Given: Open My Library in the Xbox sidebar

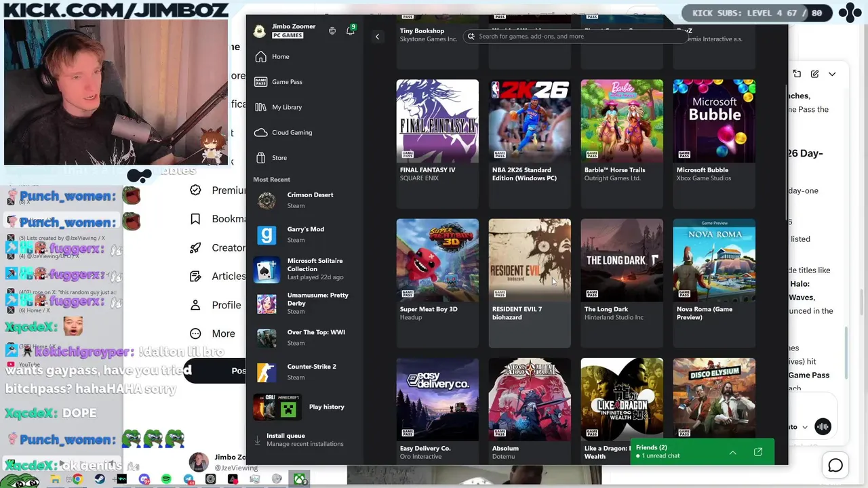Looking at the screenshot, I should coord(304,107).
